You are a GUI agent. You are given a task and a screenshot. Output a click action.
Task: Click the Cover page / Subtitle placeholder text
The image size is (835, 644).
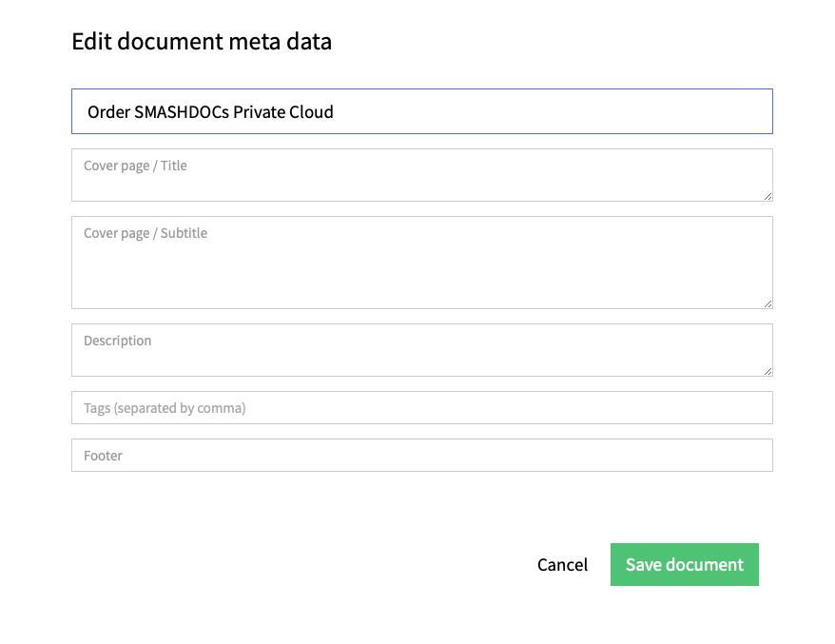point(146,233)
